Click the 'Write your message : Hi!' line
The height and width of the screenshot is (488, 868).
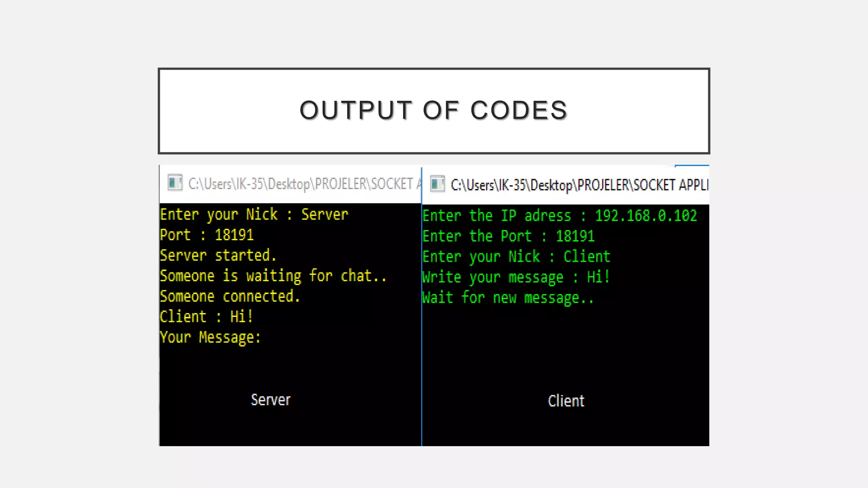pyautogui.click(x=516, y=277)
